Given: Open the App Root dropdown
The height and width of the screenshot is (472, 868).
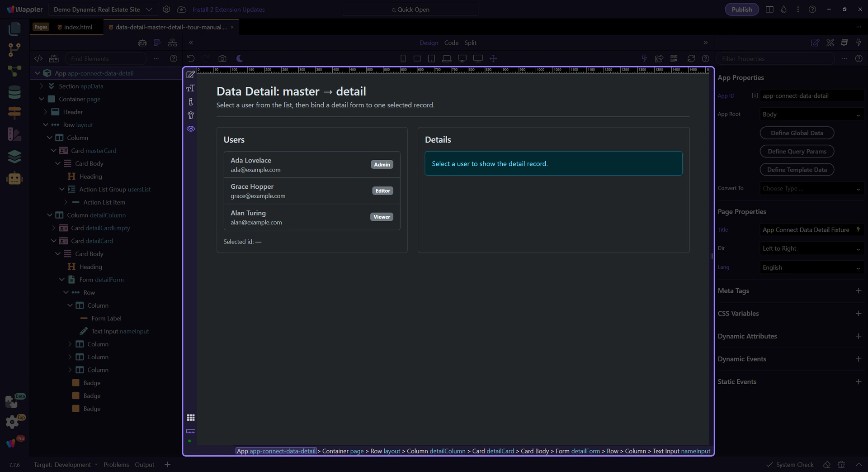Looking at the screenshot, I should click(x=811, y=114).
